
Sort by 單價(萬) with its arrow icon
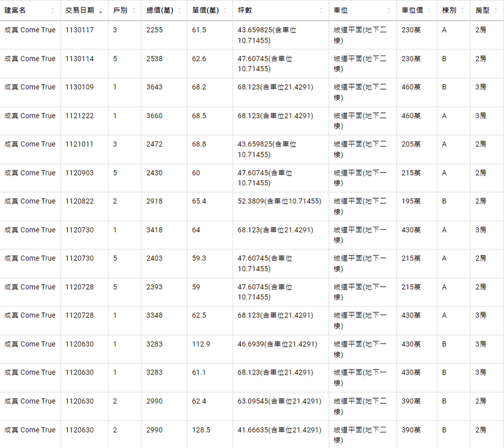click(225, 10)
